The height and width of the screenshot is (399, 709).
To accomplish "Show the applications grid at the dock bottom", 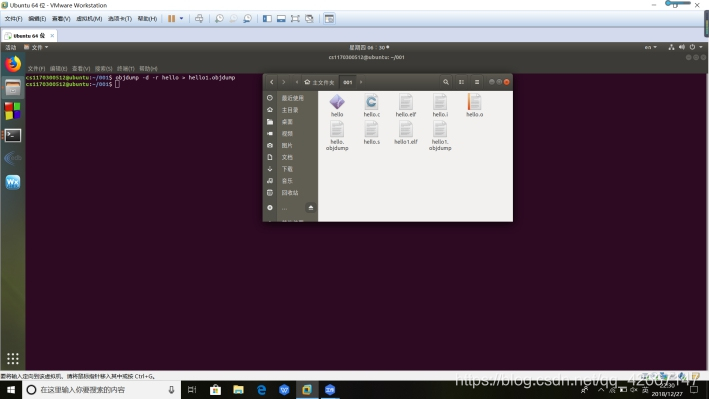I will coord(13,358).
